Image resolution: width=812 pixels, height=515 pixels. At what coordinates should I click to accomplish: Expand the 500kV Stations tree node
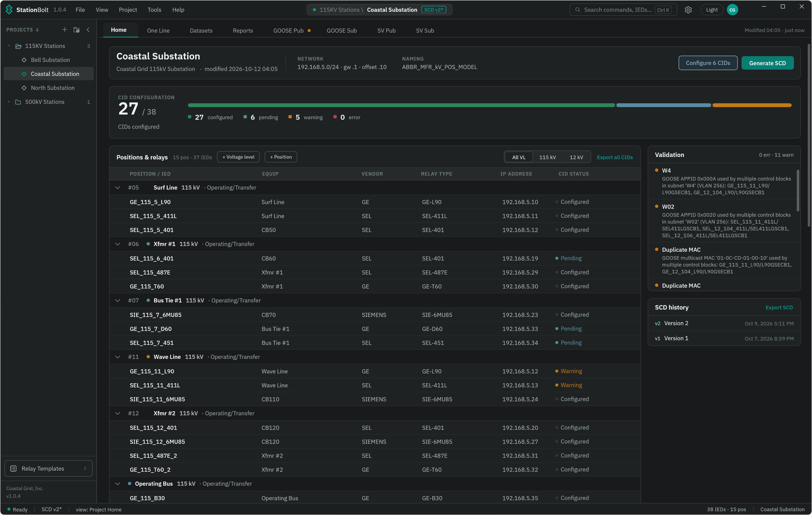point(9,102)
